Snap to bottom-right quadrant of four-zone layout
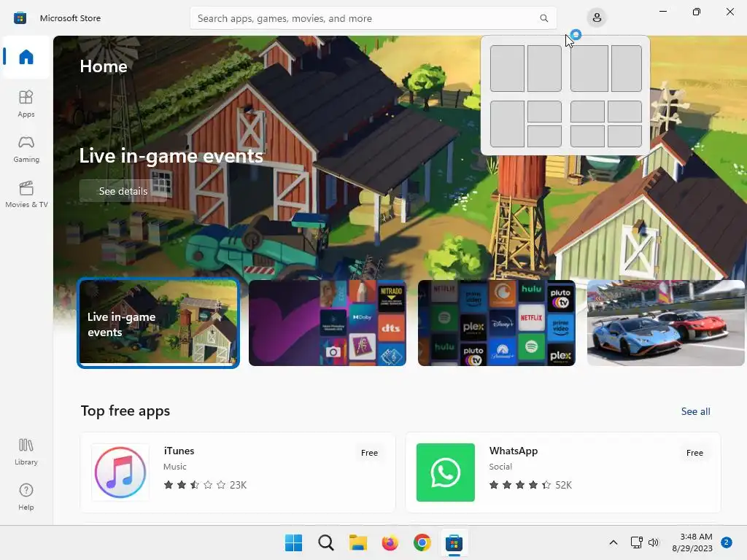The height and width of the screenshot is (560, 747). point(624,136)
